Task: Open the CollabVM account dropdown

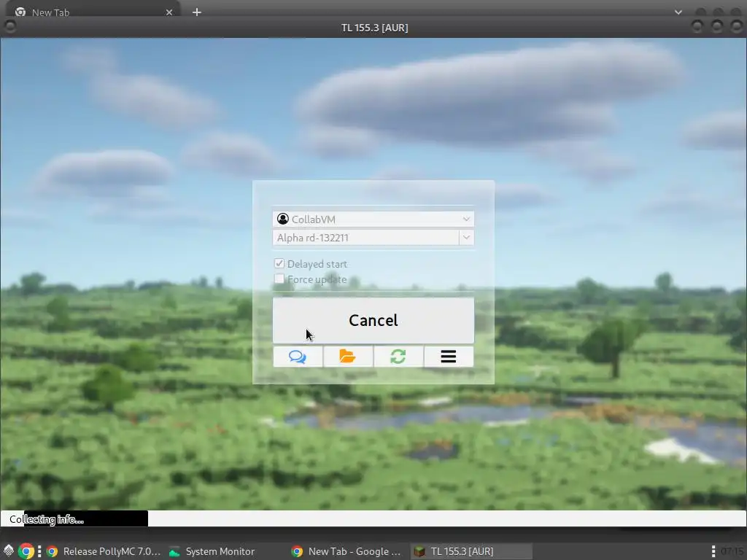Action: tap(373, 219)
